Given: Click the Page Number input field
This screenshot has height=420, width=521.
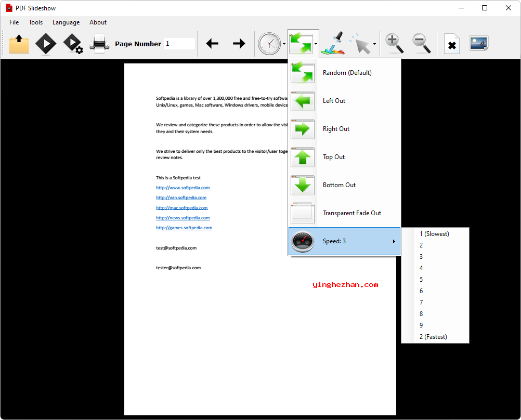Looking at the screenshot, I should 179,44.
